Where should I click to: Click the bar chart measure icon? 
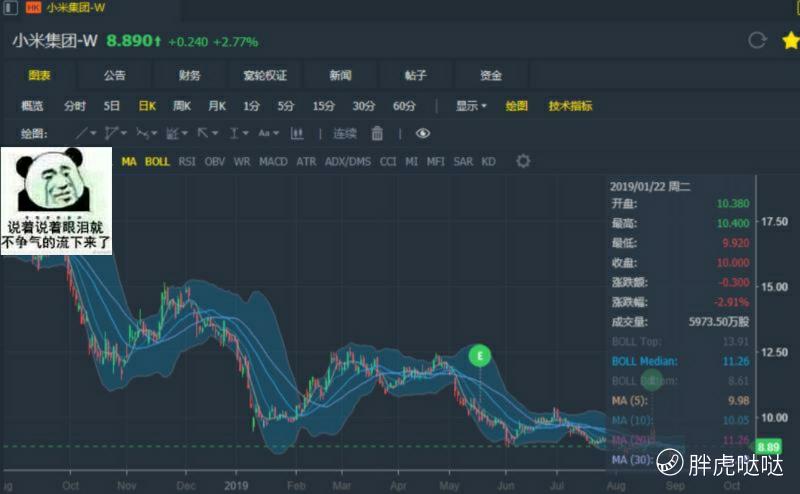[x=296, y=133]
